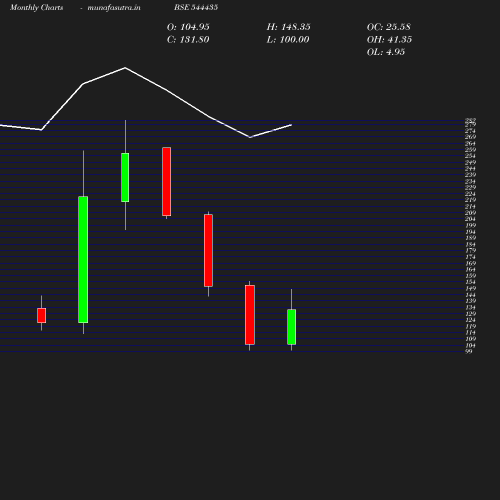The image size is (500, 500).
Task: Click the last green candlestick
Action: click(x=291, y=327)
